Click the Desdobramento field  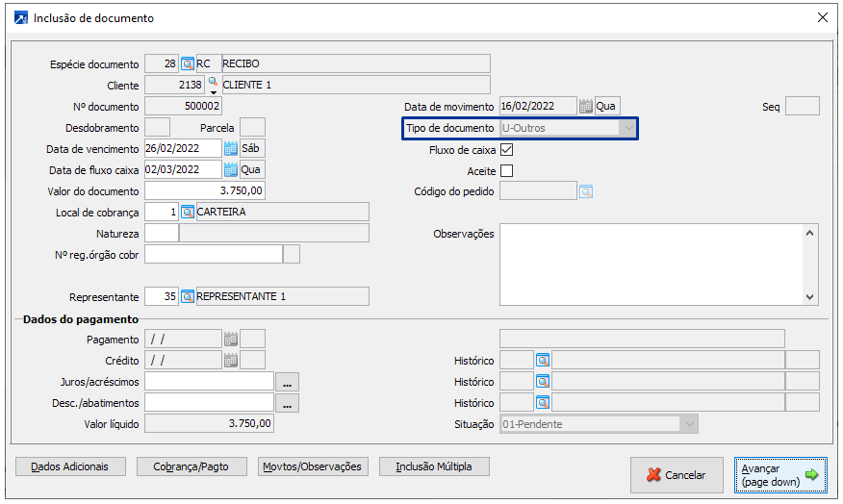[x=158, y=127]
